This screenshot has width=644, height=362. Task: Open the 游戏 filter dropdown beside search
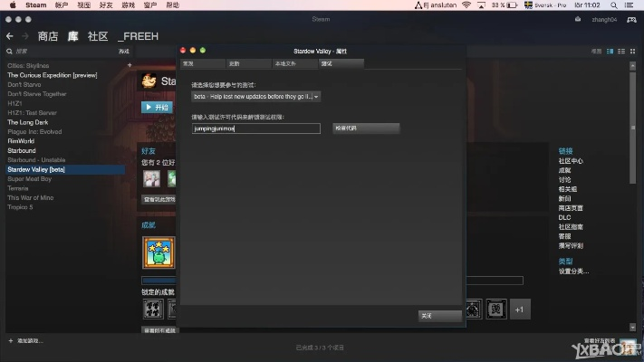pyautogui.click(x=123, y=52)
